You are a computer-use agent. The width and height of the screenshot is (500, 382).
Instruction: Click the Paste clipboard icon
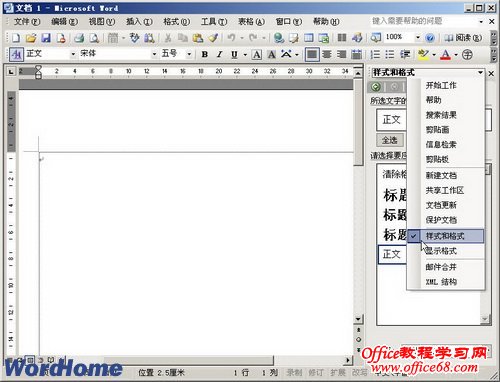click(198, 38)
